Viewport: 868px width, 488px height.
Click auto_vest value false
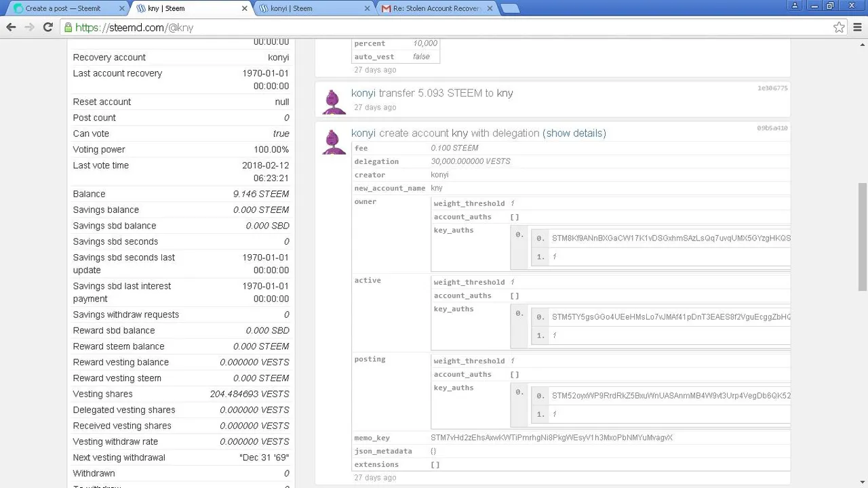click(x=421, y=57)
